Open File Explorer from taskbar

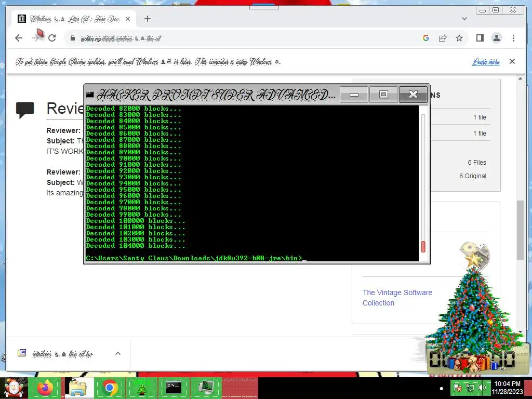pos(78,388)
